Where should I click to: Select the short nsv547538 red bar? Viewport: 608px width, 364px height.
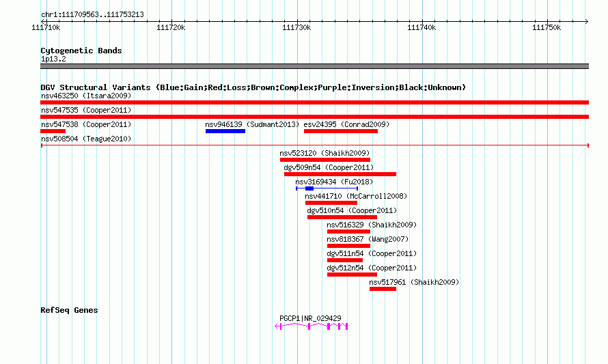(x=53, y=131)
